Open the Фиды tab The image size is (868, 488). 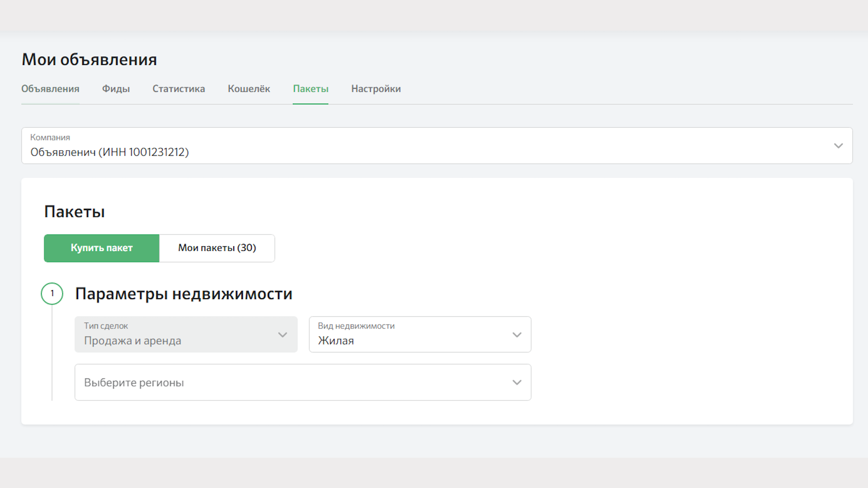(116, 89)
